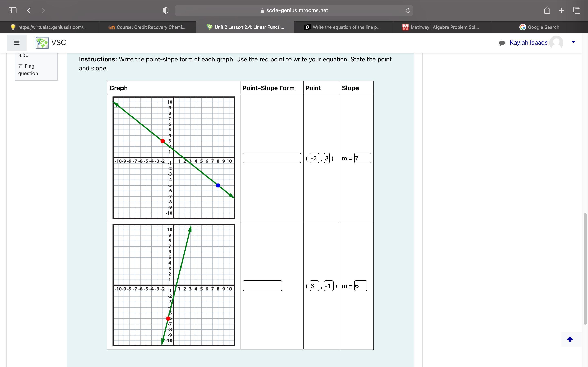Open the hamburger navigation menu
The height and width of the screenshot is (367, 588).
point(17,43)
